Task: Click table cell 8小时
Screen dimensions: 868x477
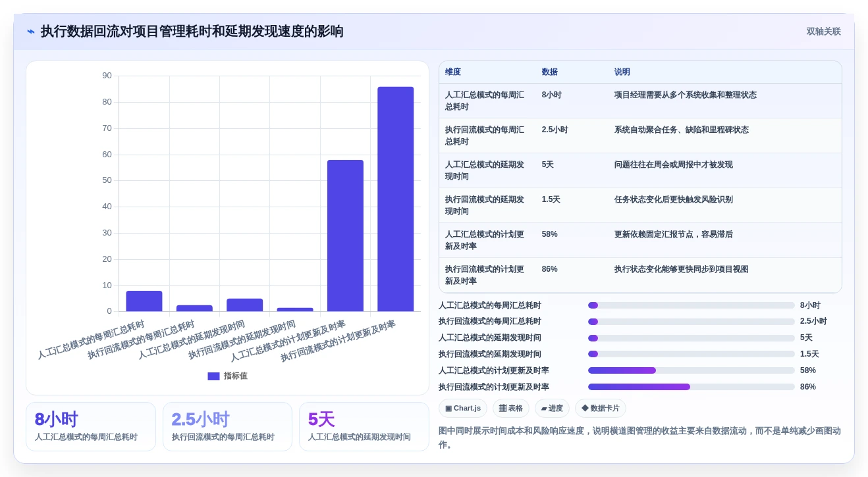Action: (552, 95)
